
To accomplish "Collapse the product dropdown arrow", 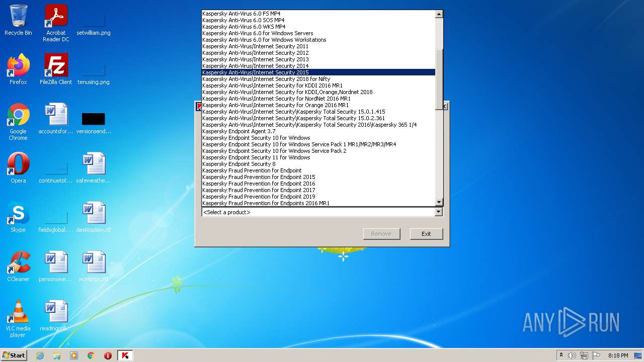I will click(x=438, y=212).
